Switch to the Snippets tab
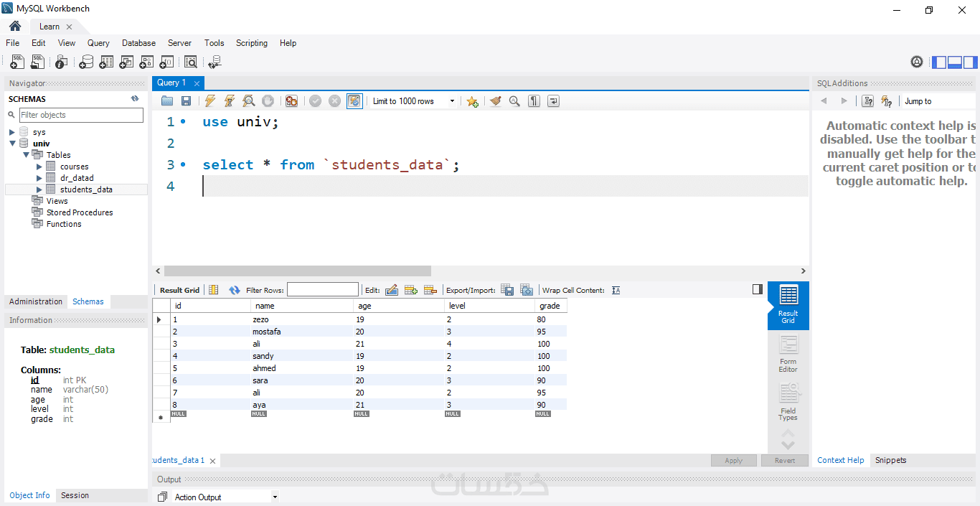Screen dimensions: 980x506 click(x=891, y=460)
